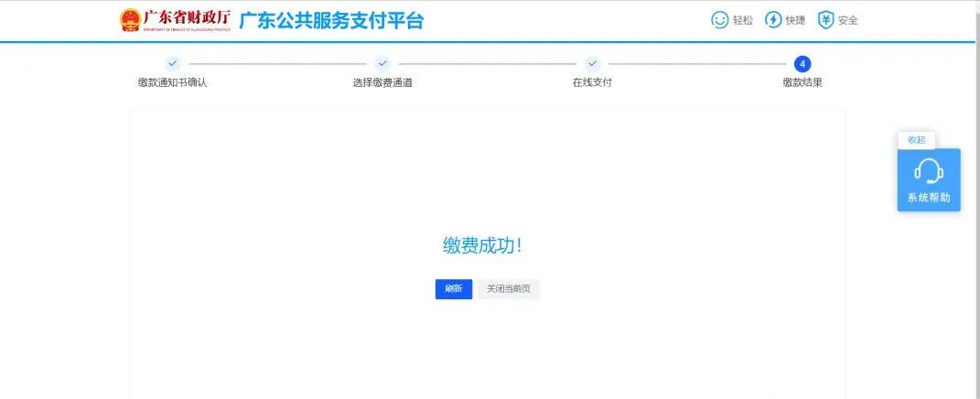Click the Guangdong national emblem logo
Image resolution: width=980 pixels, height=399 pixels.
131,20
